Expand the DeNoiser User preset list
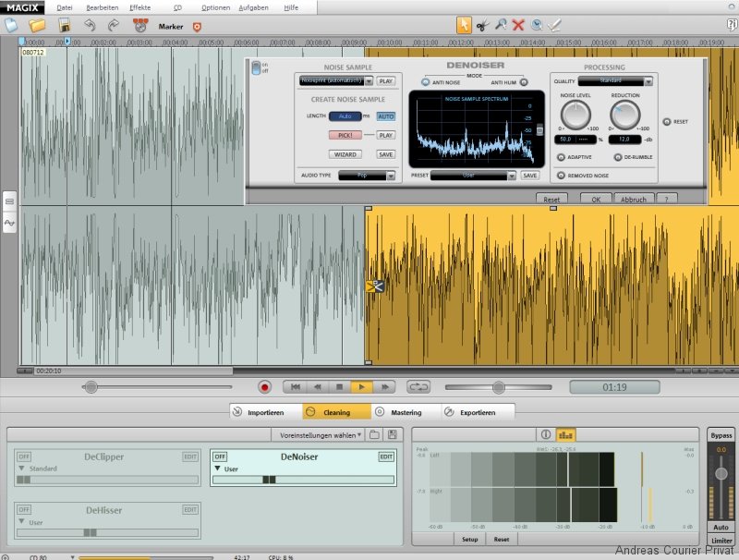The height and width of the screenshot is (560, 739). coord(217,469)
